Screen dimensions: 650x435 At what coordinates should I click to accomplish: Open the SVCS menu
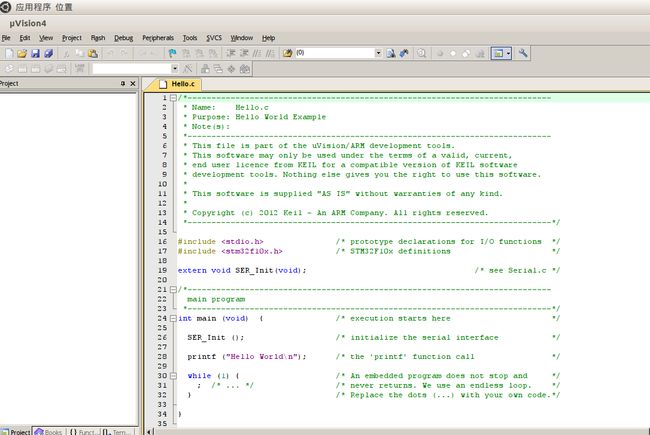click(214, 38)
